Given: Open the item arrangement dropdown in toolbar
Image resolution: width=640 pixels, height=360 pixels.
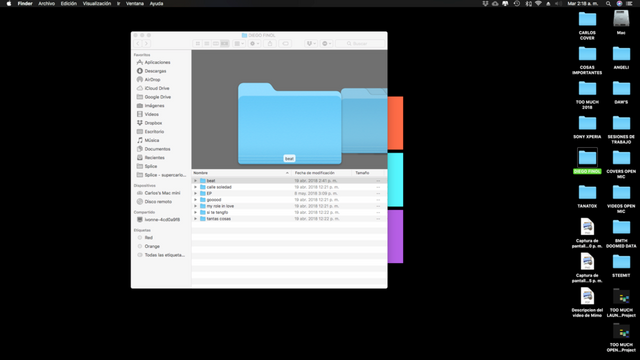Looking at the screenshot, I should pos(239,44).
